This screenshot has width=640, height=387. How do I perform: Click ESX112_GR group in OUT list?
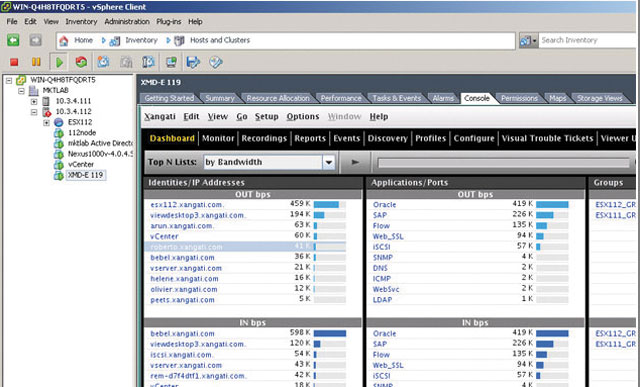[616, 205]
